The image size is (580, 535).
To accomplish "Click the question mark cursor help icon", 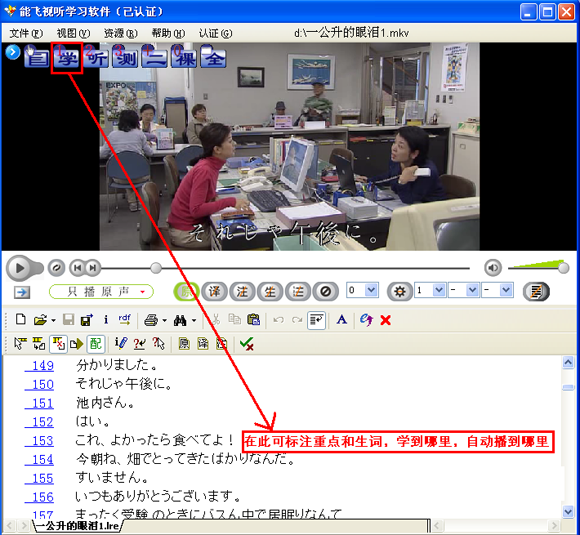I will point(158,344).
